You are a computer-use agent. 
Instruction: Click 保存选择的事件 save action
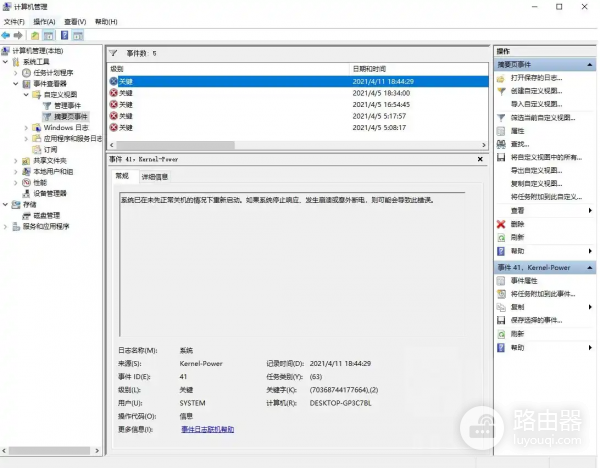coord(536,320)
